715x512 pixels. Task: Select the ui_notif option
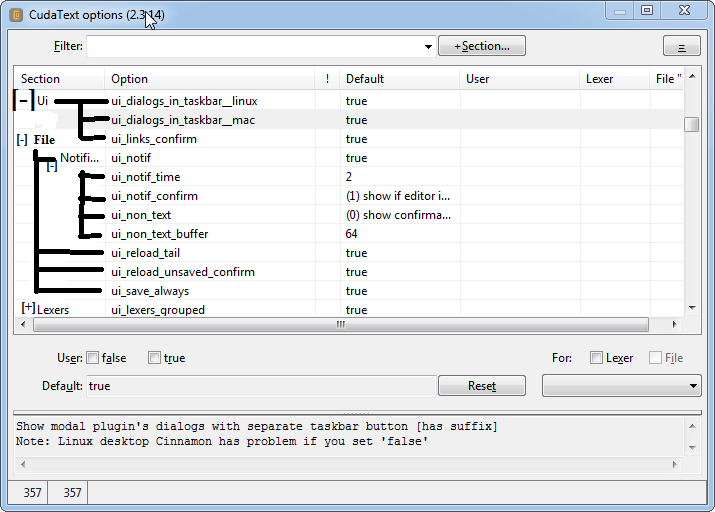[131, 158]
